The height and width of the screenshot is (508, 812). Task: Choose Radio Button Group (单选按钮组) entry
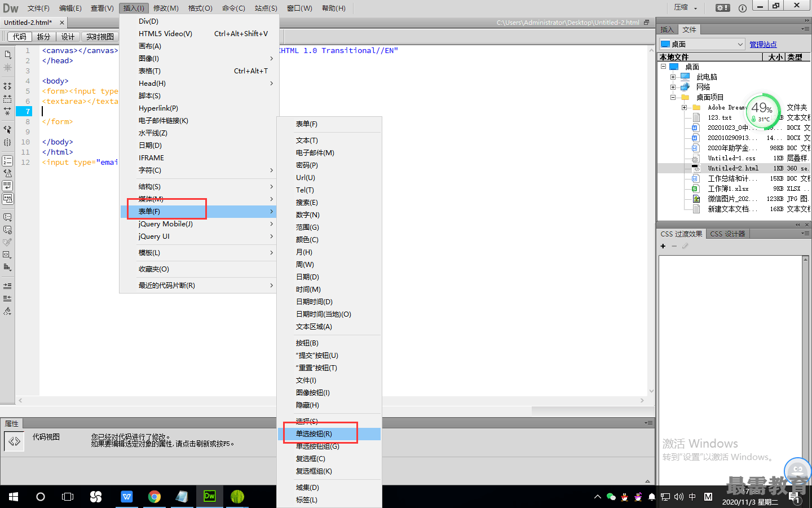(x=329, y=446)
